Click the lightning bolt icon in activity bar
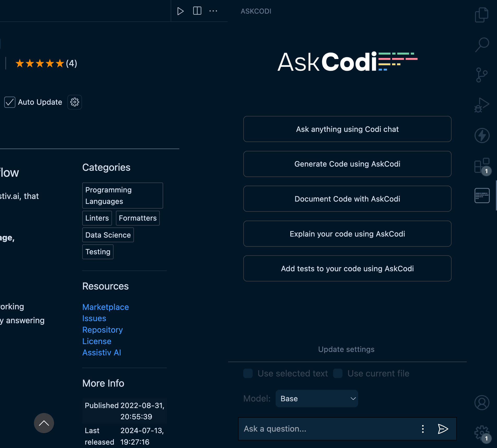497x448 pixels. [482, 135]
